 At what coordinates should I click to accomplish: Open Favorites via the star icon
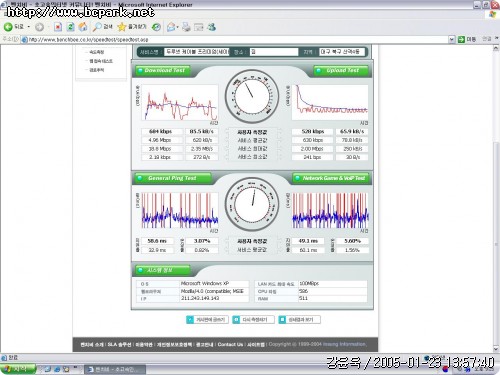(132, 27)
